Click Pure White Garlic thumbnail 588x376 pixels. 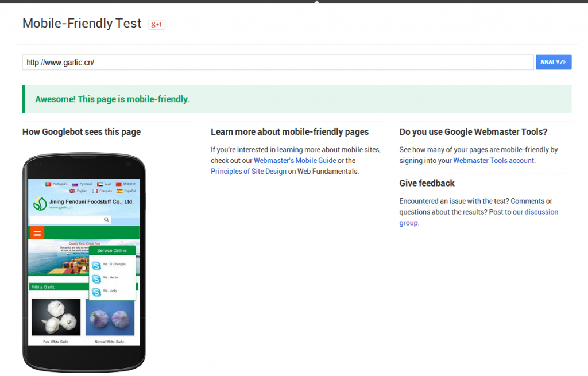coord(56,317)
